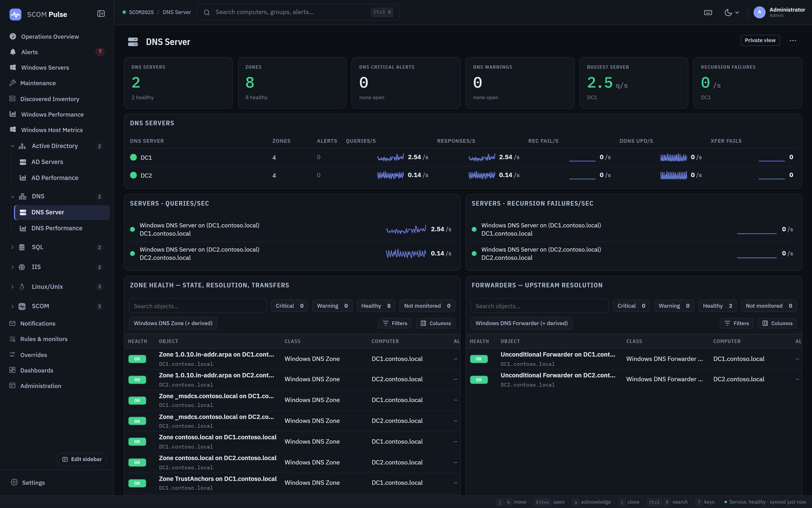Select the AD Servers item

click(x=47, y=162)
